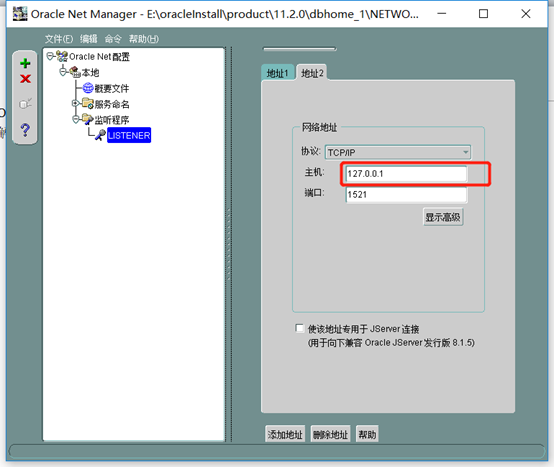Image resolution: width=554 pixels, height=467 pixels.
Task: Open the 帮助(H) menu
Action: (x=143, y=39)
